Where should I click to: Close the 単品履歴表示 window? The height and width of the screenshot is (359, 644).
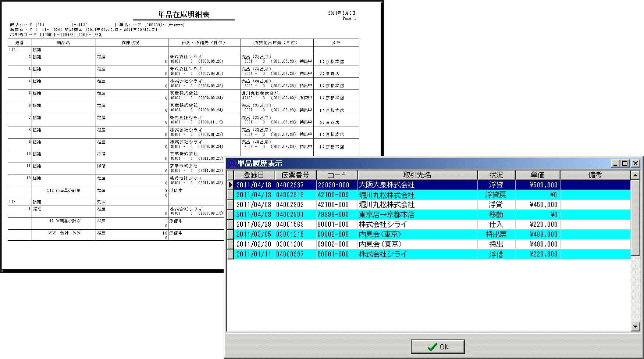635,163
